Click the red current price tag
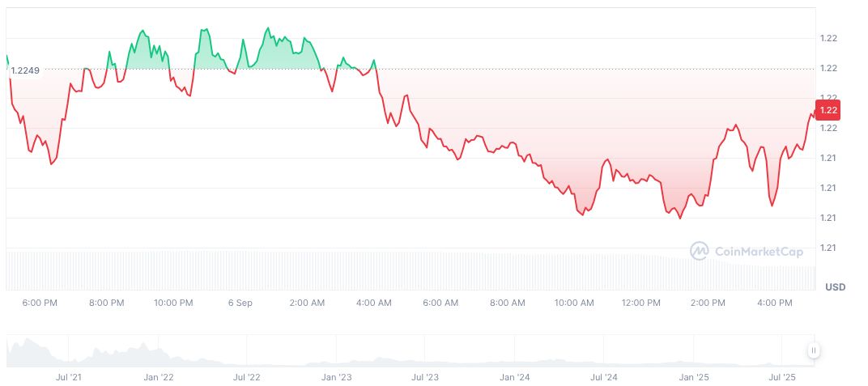868x386 pixels. pyautogui.click(x=828, y=110)
